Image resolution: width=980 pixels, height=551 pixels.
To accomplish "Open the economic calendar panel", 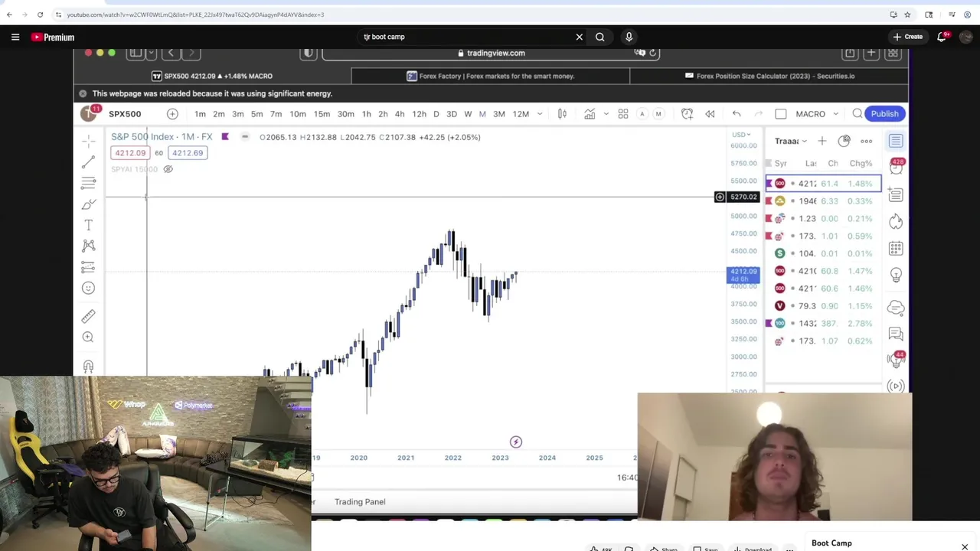I will tap(896, 249).
